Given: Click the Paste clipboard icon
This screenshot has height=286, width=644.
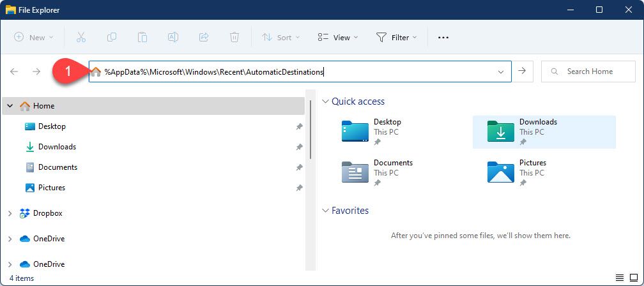Looking at the screenshot, I should click(x=142, y=37).
